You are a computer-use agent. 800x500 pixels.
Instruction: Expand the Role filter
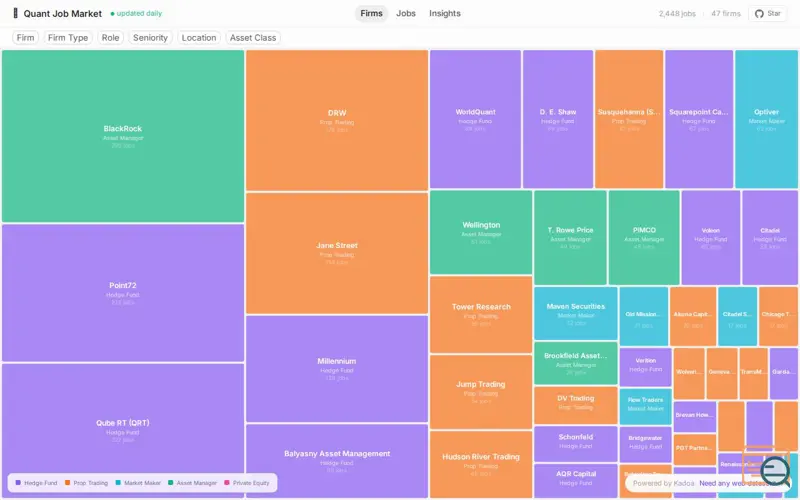[110, 38]
